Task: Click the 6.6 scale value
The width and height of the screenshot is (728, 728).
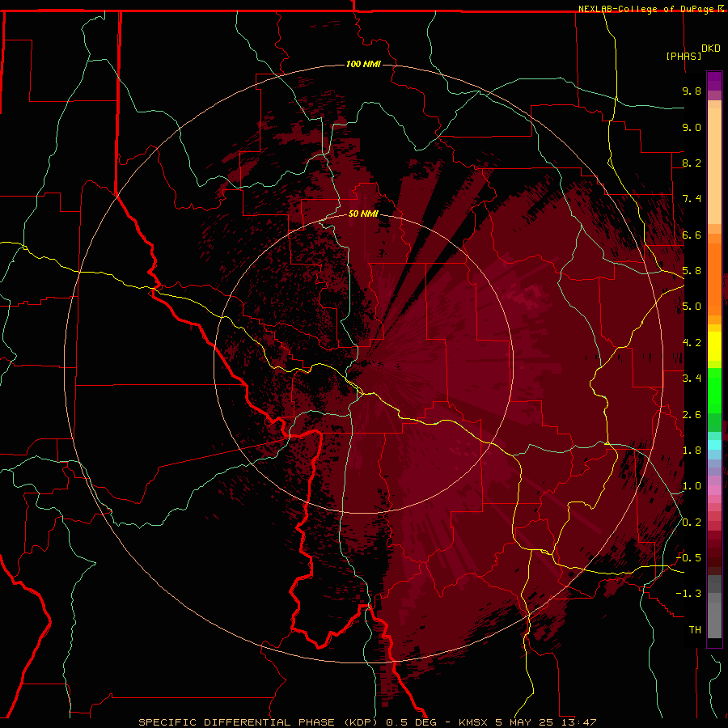Action: point(692,235)
